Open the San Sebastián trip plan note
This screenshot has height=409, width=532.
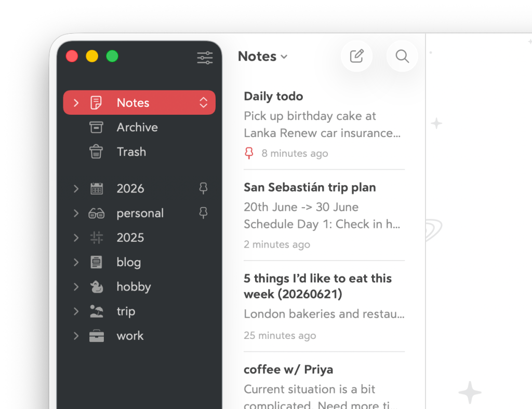[324, 215]
